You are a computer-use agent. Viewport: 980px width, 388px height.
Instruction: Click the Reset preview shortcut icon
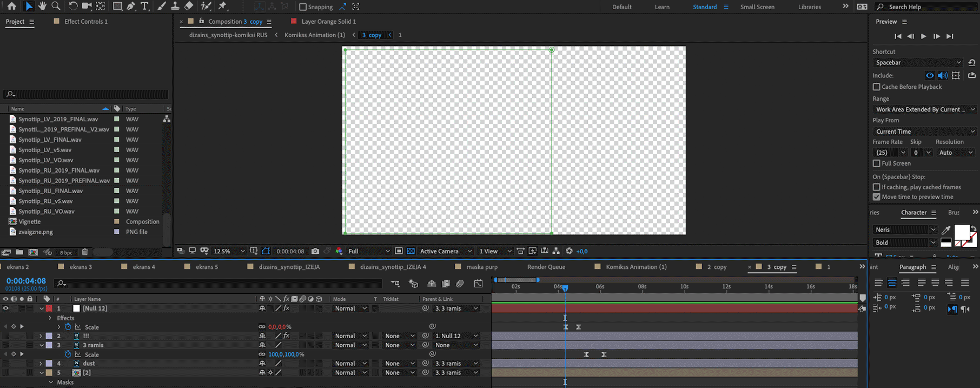(x=972, y=63)
